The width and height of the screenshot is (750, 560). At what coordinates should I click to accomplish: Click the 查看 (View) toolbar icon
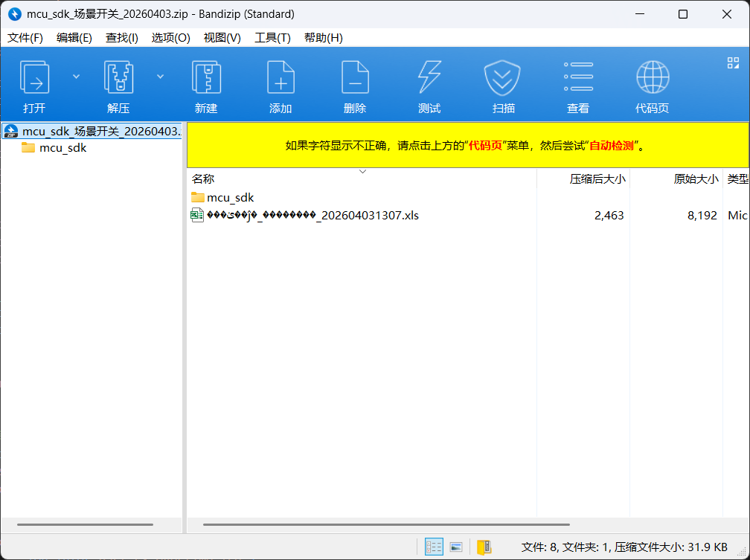[x=578, y=77]
